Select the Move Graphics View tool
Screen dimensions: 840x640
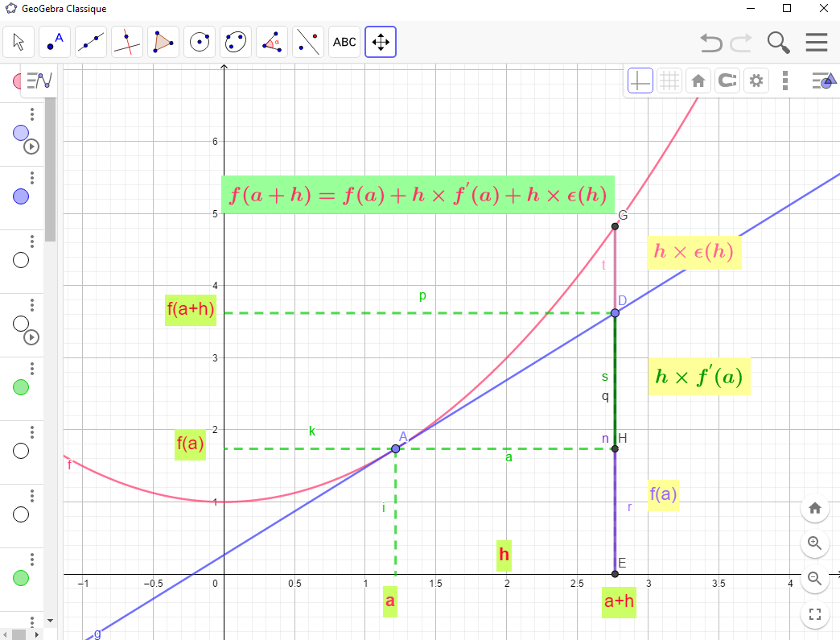point(381,42)
